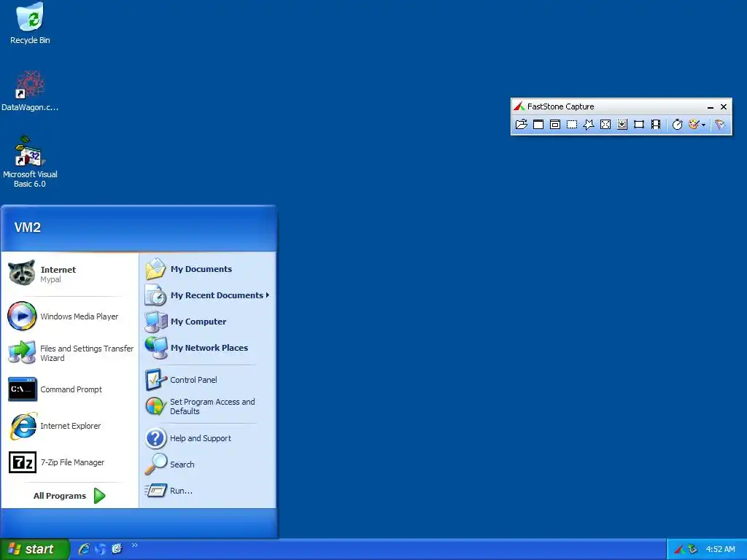This screenshot has width=747, height=560.
Task: Capture scrolling window in FastStone
Action: pyautogui.click(x=622, y=124)
